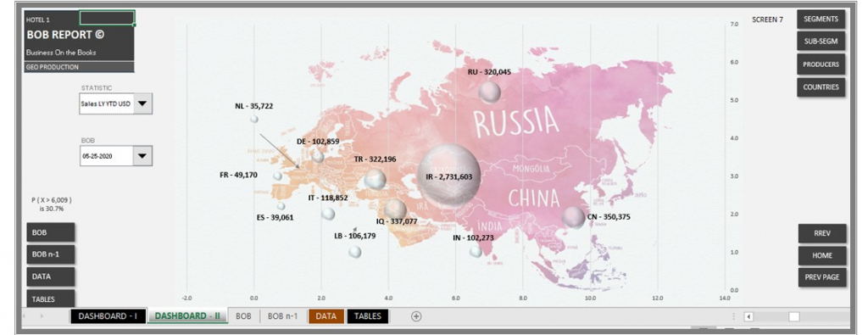Switch to DASHBOARD - I sheet tab
This screenshot has height=335, width=868.
click(108, 316)
